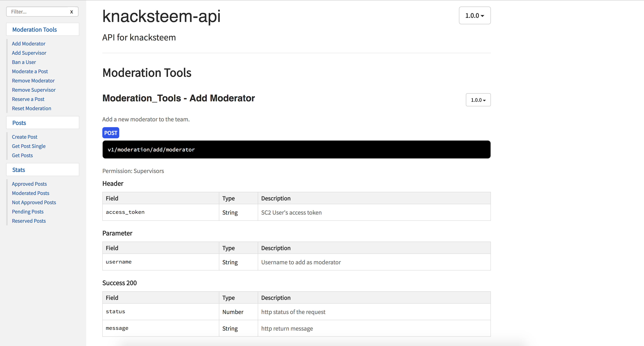The image size is (644, 346).
Task: Navigate to Create Post
Action: point(24,137)
